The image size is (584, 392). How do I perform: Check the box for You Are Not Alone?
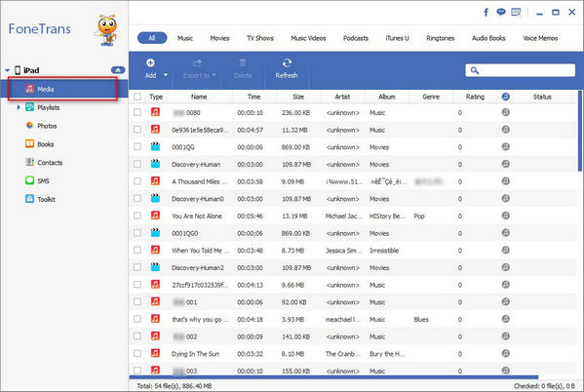[137, 216]
